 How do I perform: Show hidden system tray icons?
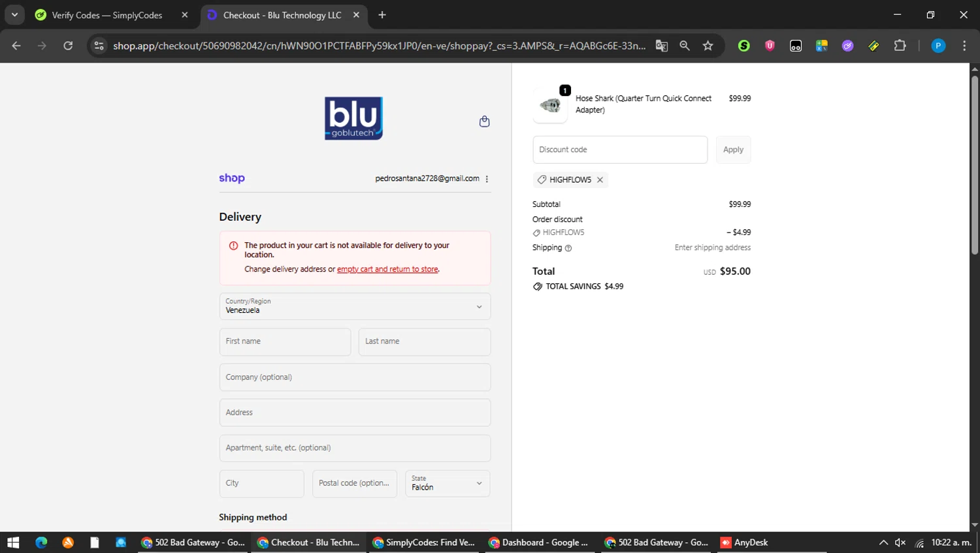pyautogui.click(x=883, y=543)
